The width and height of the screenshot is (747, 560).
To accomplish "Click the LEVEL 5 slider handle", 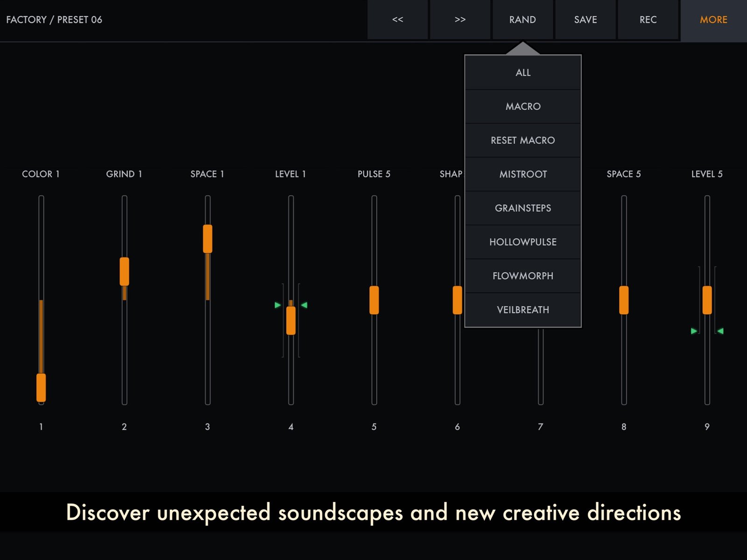I will (x=707, y=300).
